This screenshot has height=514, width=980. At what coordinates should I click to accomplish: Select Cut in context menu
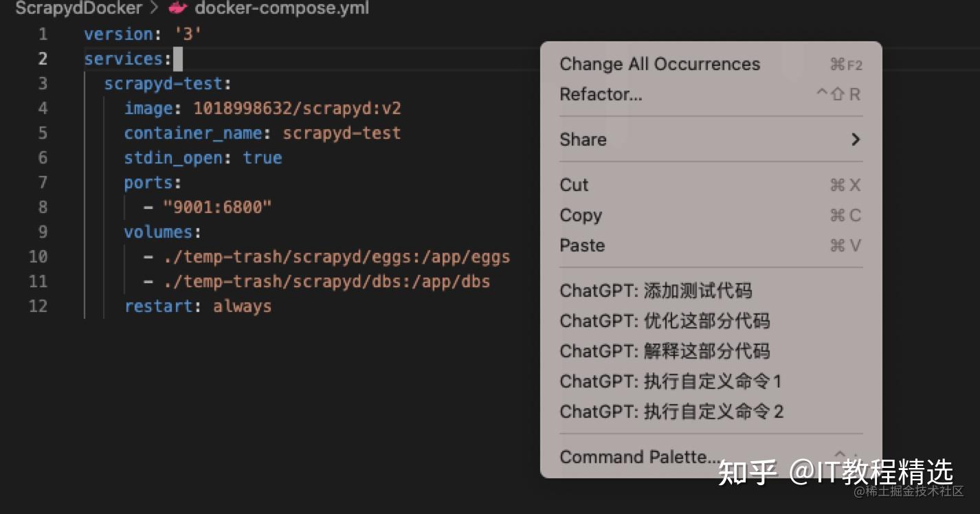click(711, 185)
